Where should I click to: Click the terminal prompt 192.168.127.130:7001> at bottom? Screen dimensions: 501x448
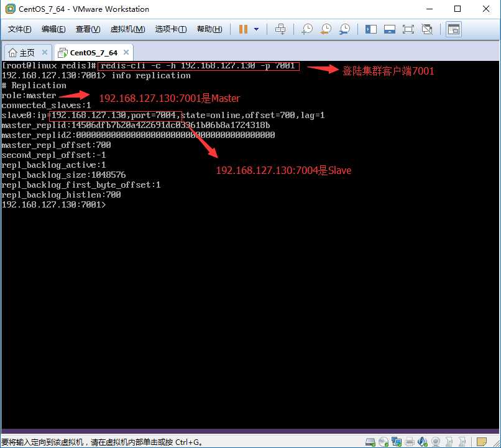(53, 204)
